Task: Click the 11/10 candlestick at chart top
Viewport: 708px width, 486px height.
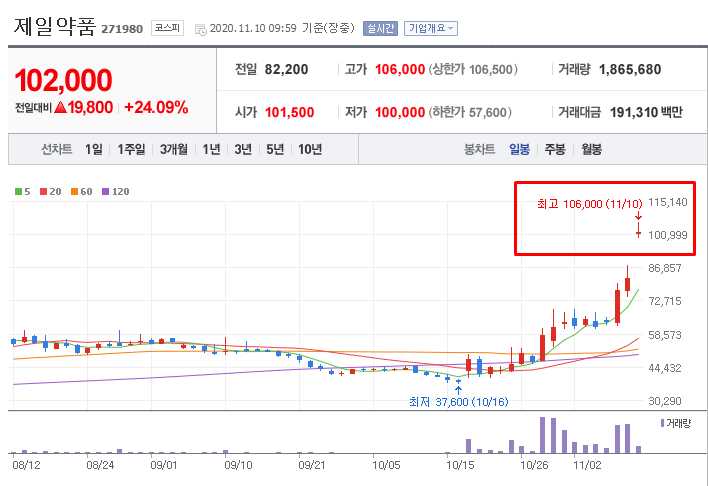Action: (x=638, y=230)
